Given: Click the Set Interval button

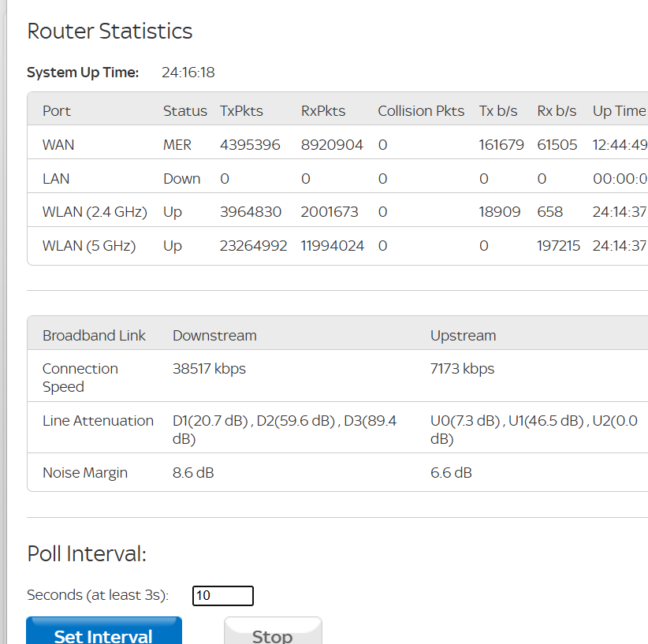Looking at the screenshot, I should pyautogui.click(x=103, y=633).
